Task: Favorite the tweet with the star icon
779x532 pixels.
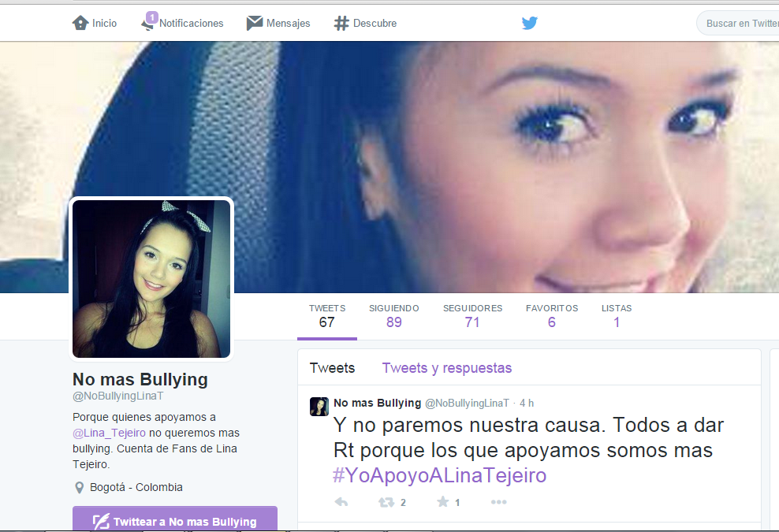Action: (x=442, y=502)
